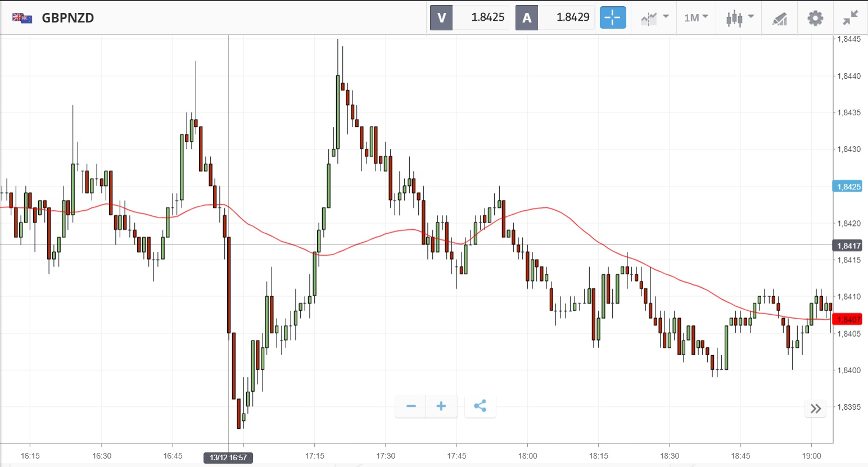The image size is (868, 467).
Task: Click the 1,8417 crosshair price label
Action: pos(848,246)
